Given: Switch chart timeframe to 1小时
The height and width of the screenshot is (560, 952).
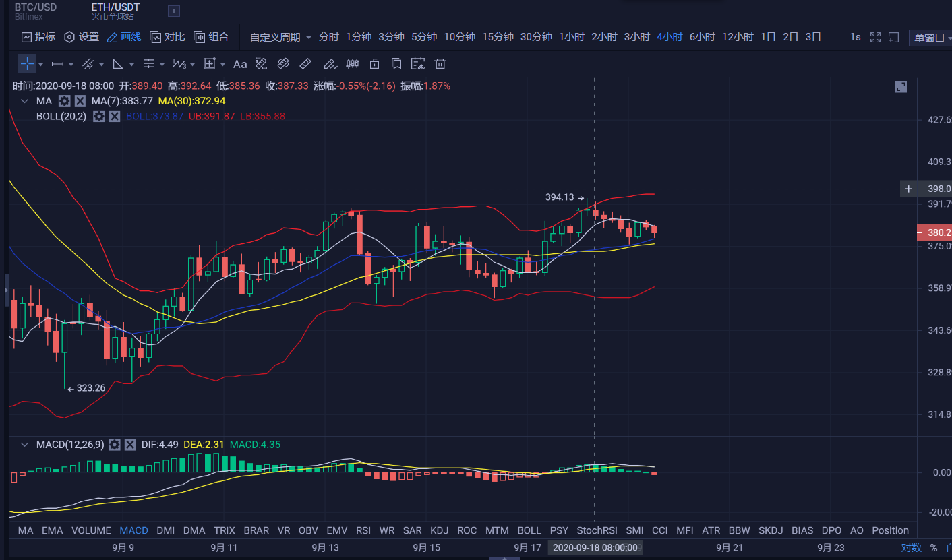Looking at the screenshot, I should click(571, 37).
